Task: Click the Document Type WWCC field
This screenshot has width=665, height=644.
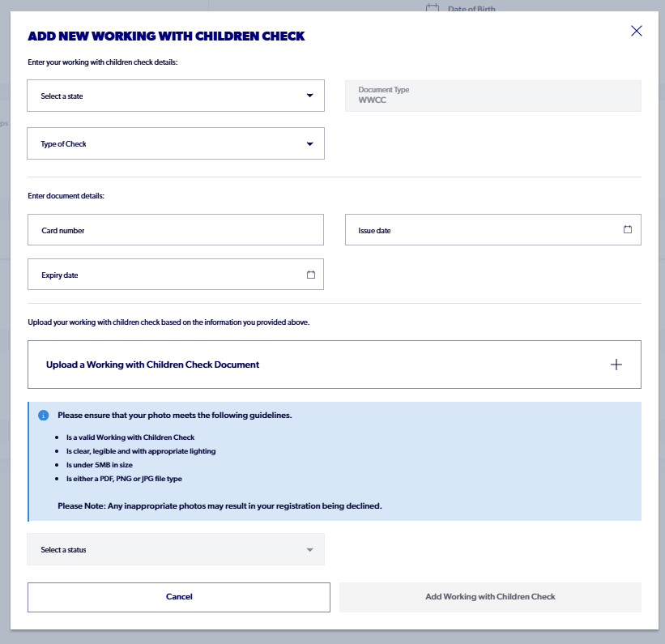Action: [x=492, y=96]
